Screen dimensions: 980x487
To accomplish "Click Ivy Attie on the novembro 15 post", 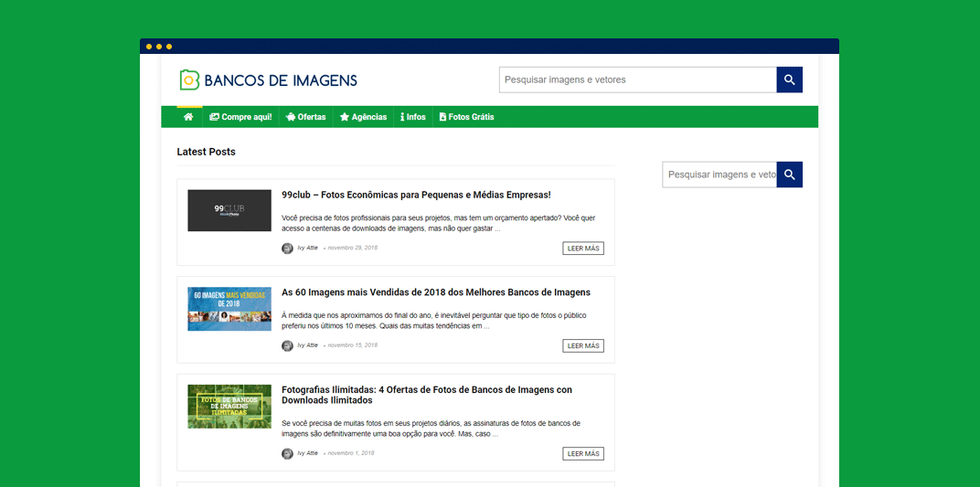I will (x=307, y=345).
